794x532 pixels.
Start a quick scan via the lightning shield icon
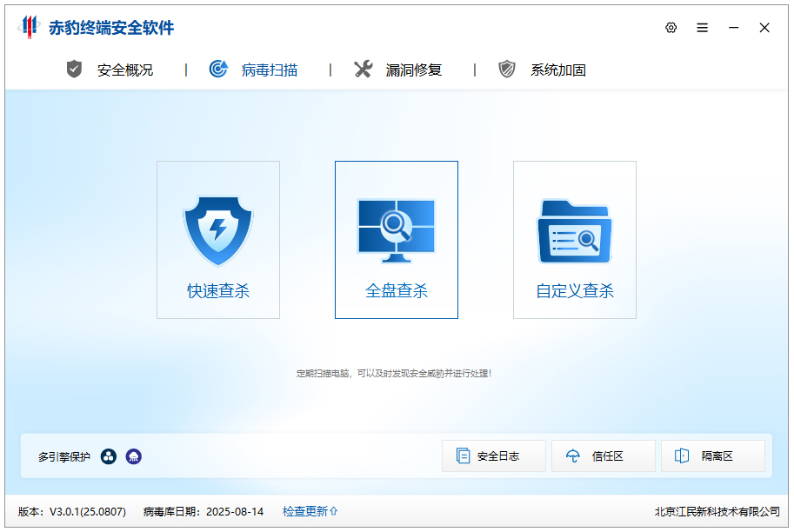[218, 231]
